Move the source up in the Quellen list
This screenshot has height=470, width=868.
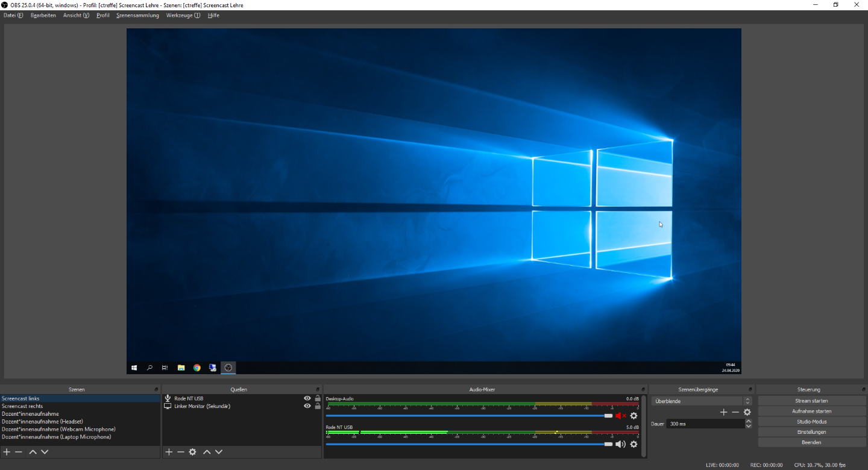207,452
